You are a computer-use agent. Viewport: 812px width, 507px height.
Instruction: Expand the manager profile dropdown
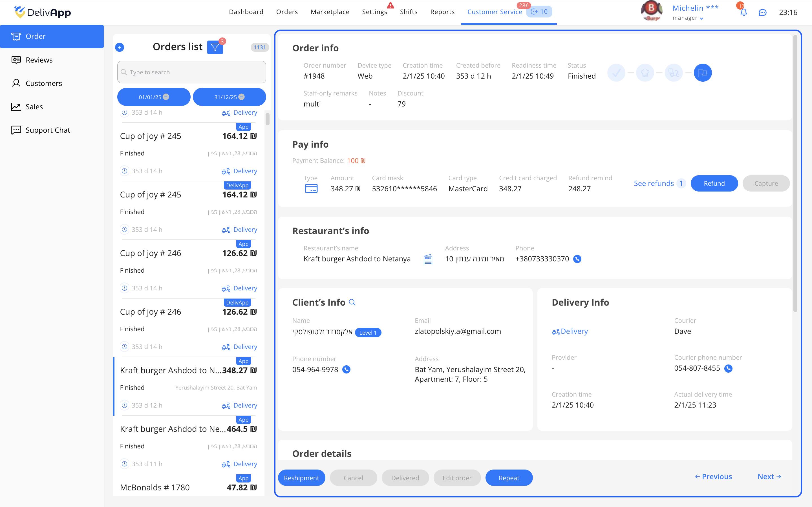point(701,18)
